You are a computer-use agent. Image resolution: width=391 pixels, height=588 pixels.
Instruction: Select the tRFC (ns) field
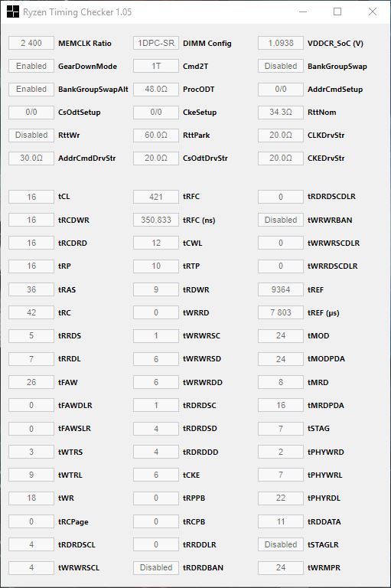pos(156,220)
